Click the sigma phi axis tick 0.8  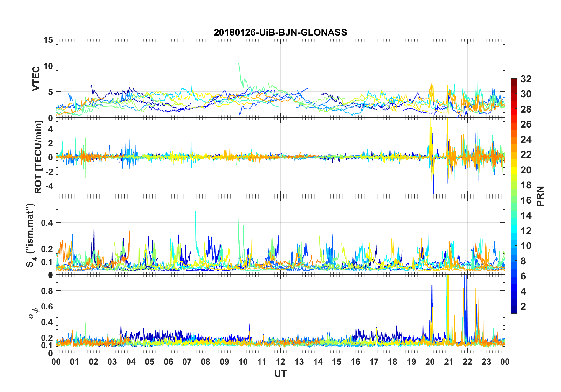(x=47, y=291)
